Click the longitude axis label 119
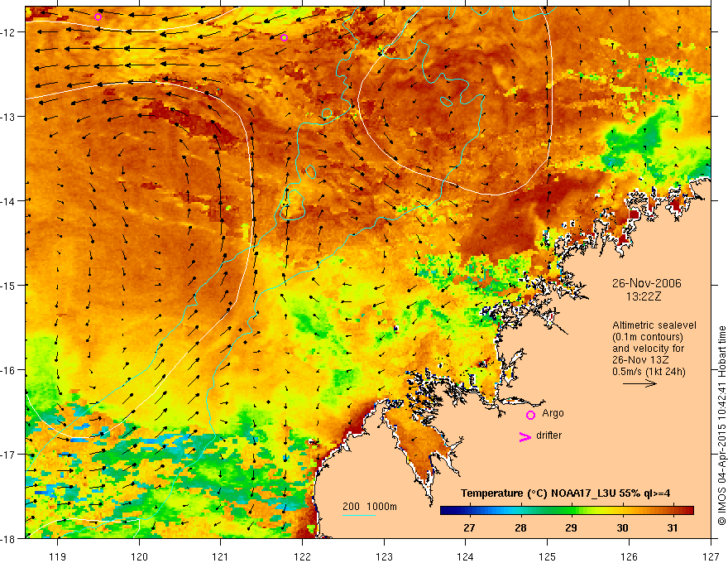Image resolution: width=728 pixels, height=563 pixels. 58,556
